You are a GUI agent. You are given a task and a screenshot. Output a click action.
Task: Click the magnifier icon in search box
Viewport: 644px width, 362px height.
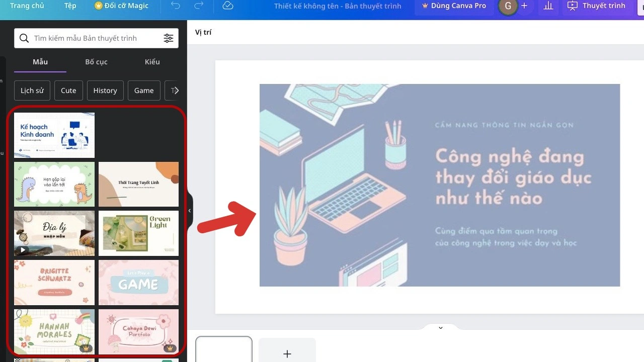click(24, 38)
